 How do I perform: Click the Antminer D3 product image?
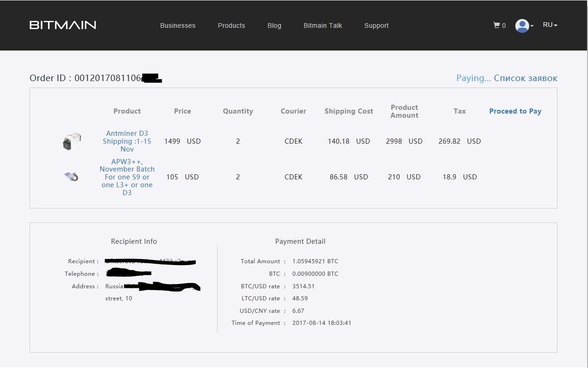(72, 141)
